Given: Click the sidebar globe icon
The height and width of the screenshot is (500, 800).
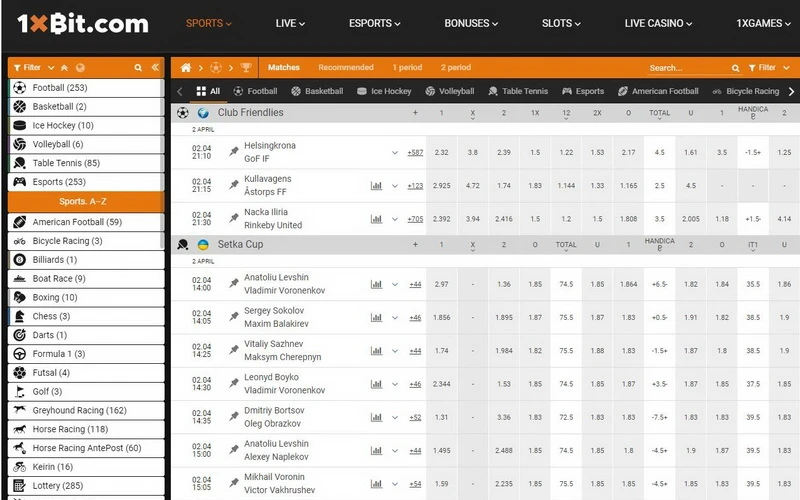Looking at the screenshot, I should [x=80, y=68].
